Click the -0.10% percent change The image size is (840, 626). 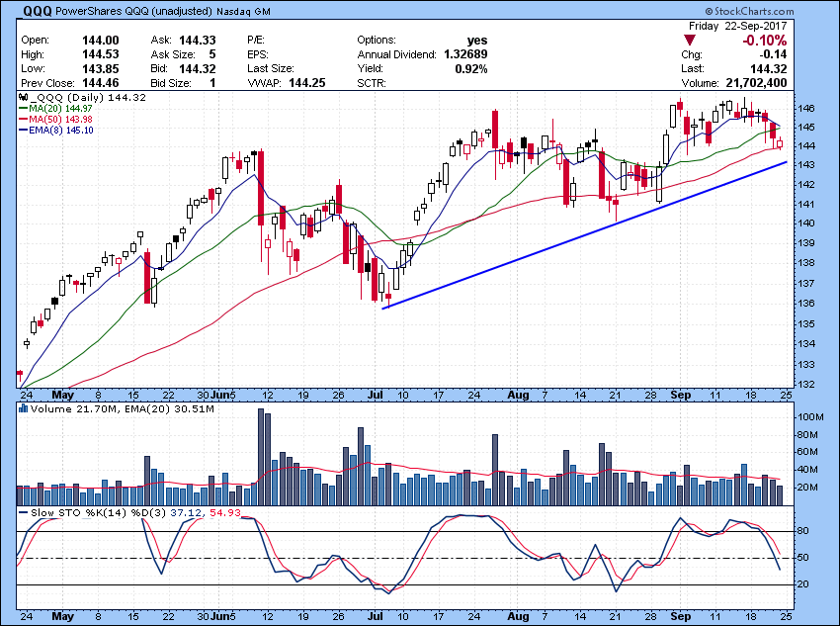765,41
